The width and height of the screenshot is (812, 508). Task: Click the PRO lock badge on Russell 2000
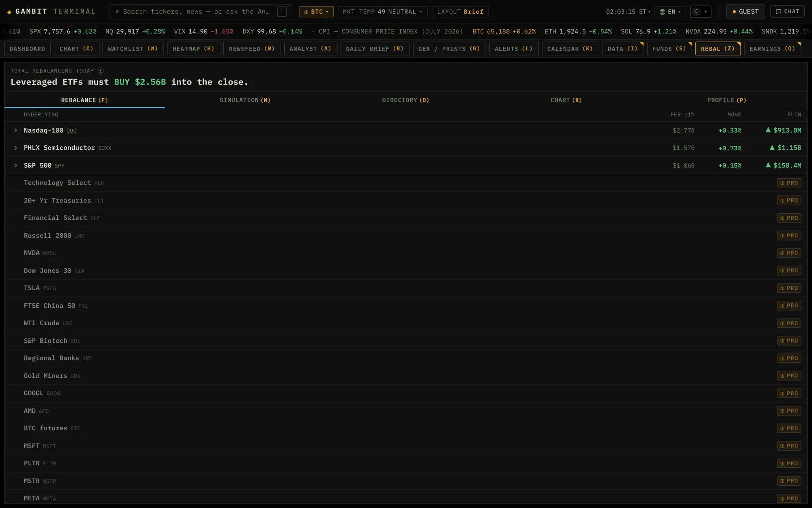click(789, 236)
